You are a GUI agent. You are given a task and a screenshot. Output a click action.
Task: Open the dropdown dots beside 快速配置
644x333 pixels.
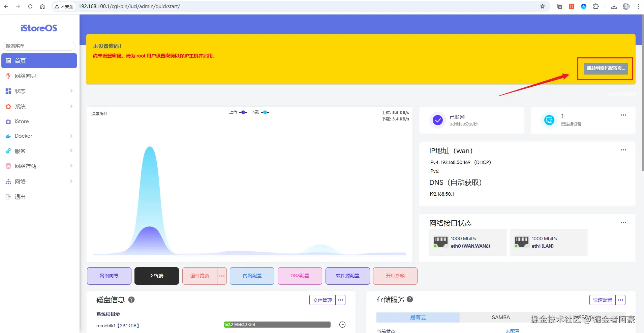tap(620, 300)
